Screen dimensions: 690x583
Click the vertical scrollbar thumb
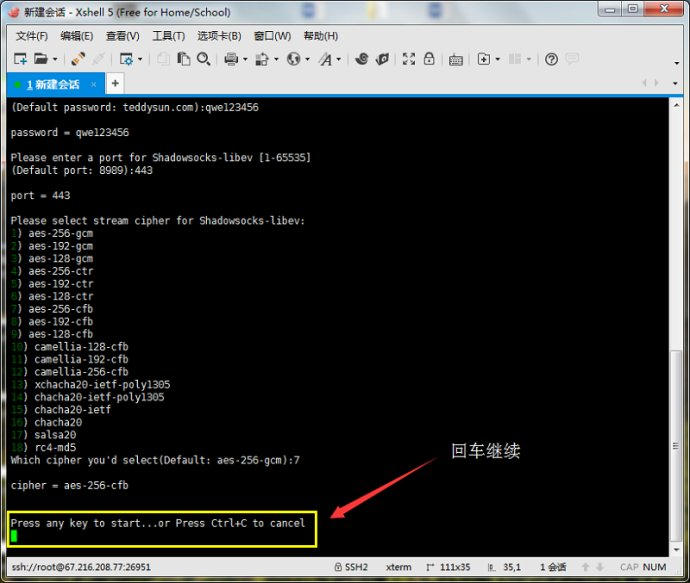click(x=676, y=446)
